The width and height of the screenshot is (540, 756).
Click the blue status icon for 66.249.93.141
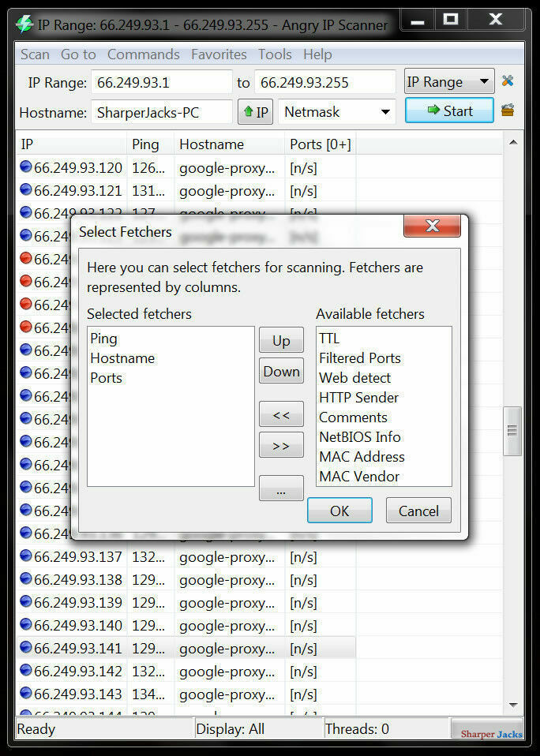coord(25,648)
